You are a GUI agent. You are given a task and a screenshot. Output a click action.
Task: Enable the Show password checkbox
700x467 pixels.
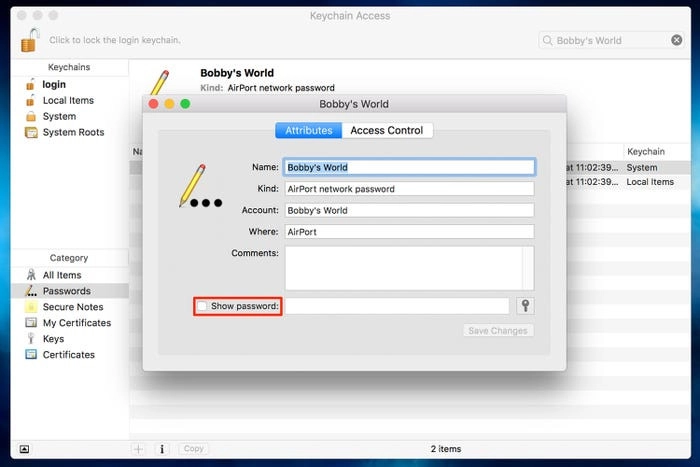(x=202, y=306)
